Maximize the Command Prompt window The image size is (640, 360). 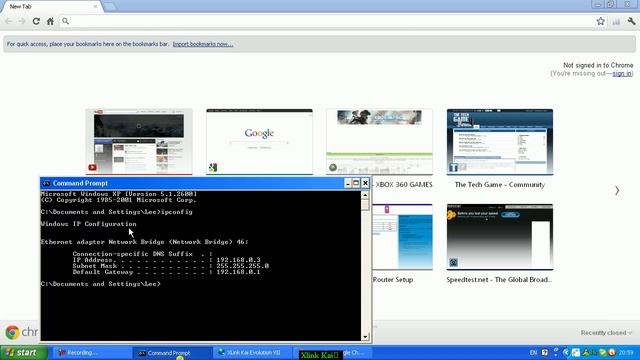click(356, 183)
